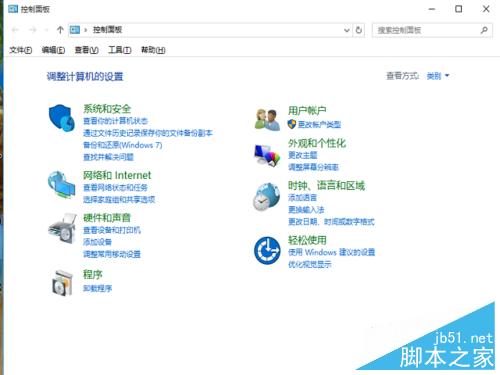Click the Forward navigation arrow
Viewport: 500px width, 375px height.
click(x=33, y=30)
